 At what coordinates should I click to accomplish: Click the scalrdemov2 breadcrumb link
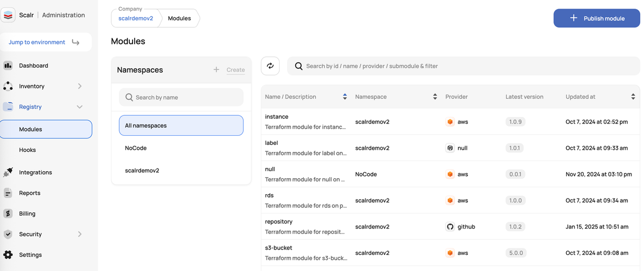[136, 18]
